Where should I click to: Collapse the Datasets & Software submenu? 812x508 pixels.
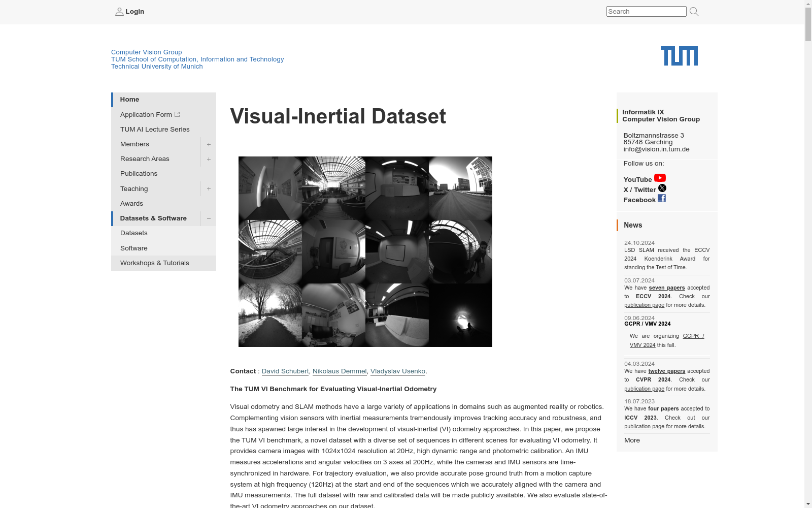click(x=209, y=218)
